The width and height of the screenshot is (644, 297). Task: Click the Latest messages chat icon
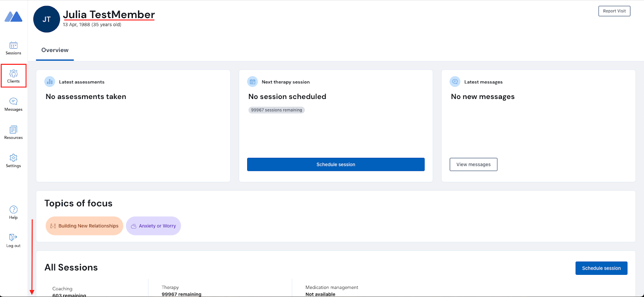tap(455, 82)
